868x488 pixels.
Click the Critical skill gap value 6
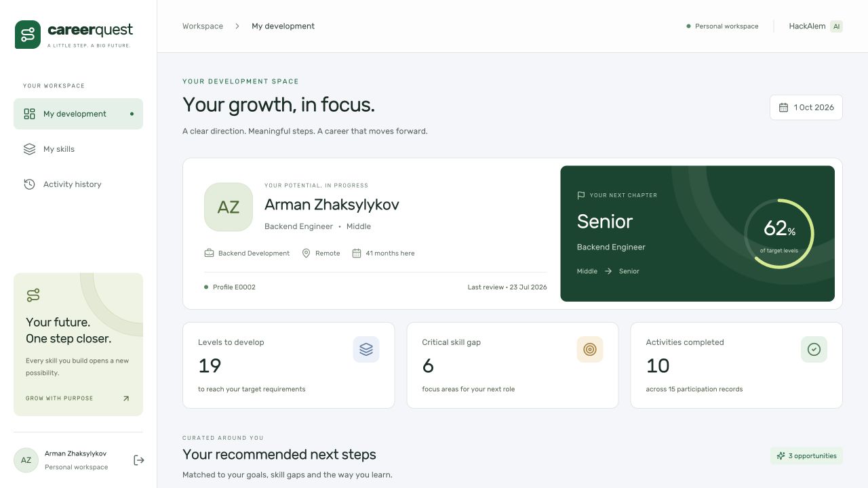(428, 366)
